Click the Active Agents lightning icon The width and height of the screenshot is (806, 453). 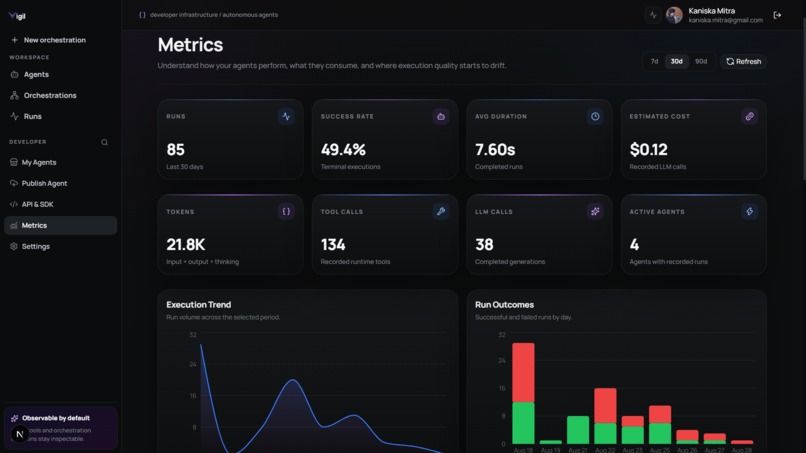pos(749,211)
